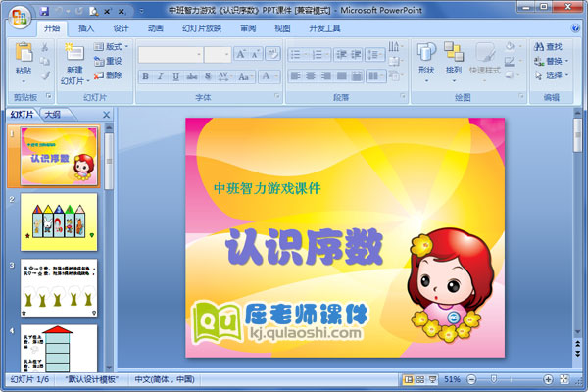Image resolution: width=588 pixels, height=392 pixels.
Task: Open Line Spacing dropdown
Action: (375, 55)
